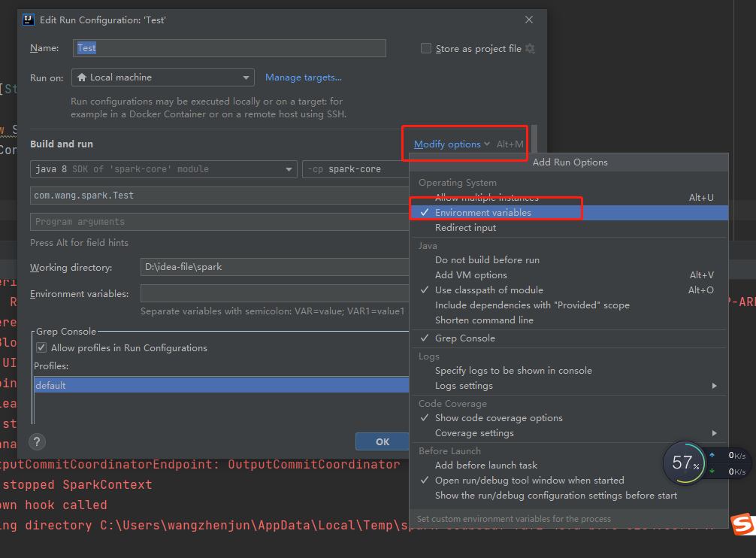Click the IntelliJ logo in dialog title bar
Viewport: 756px width, 558px height.
click(29, 20)
